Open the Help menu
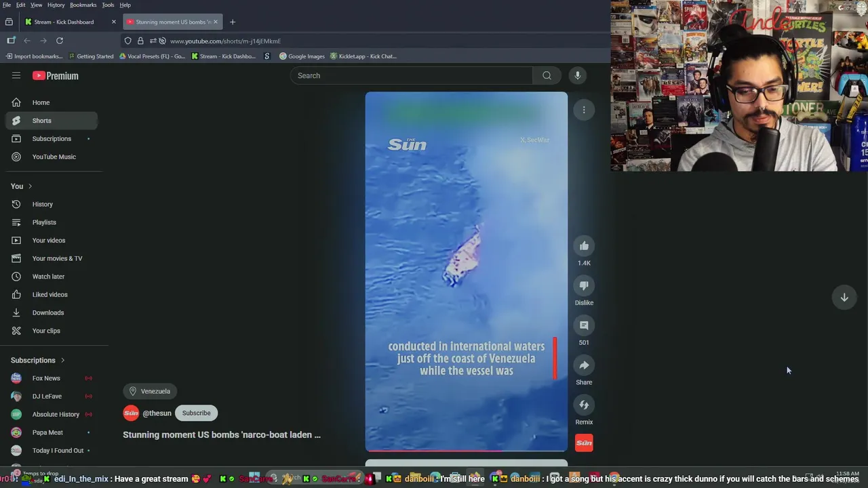The image size is (868, 488). click(125, 5)
